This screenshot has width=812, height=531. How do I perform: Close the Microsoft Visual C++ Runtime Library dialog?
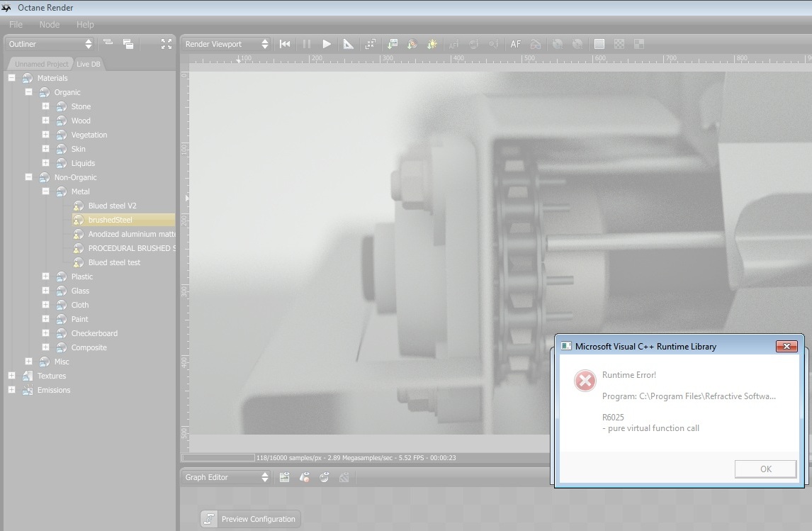786,346
